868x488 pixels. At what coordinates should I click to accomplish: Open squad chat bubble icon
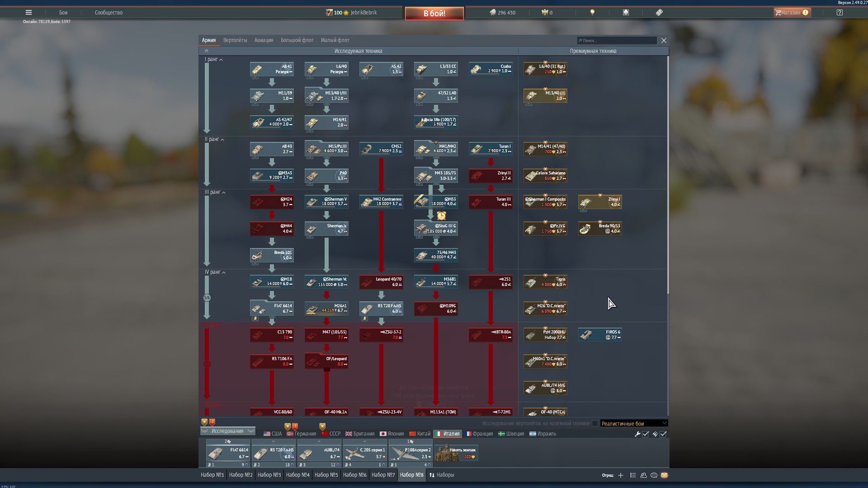654,475
